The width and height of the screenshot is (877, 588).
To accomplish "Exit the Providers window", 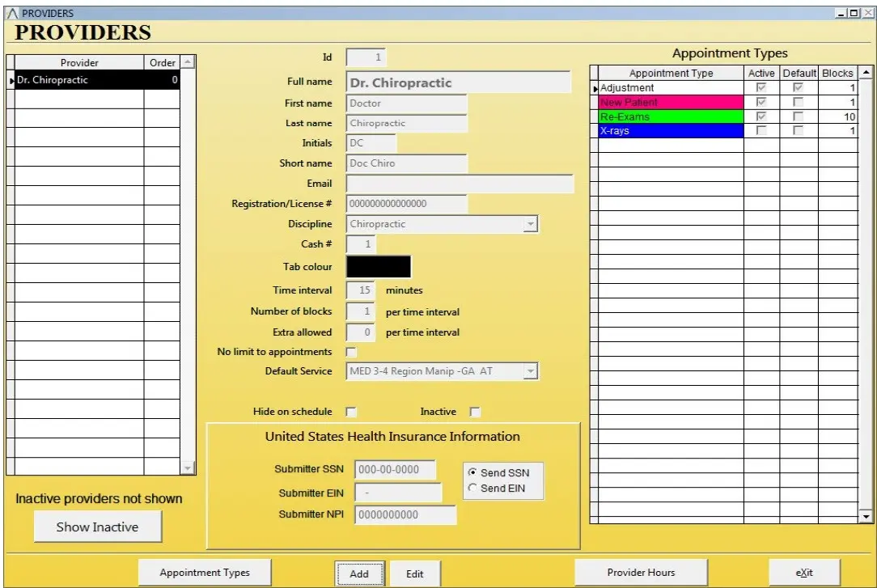I will [803, 572].
